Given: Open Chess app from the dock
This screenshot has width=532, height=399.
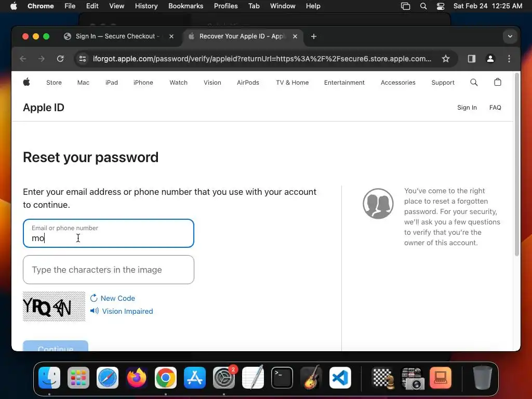Looking at the screenshot, I should [383, 378].
